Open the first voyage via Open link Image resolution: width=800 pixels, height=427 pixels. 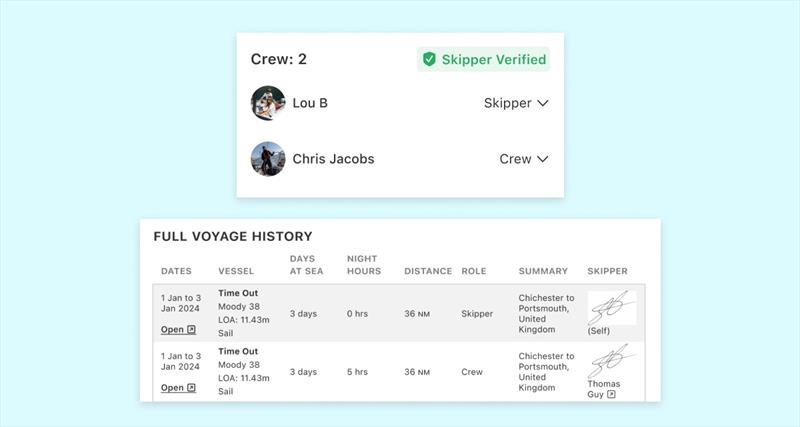(x=172, y=329)
